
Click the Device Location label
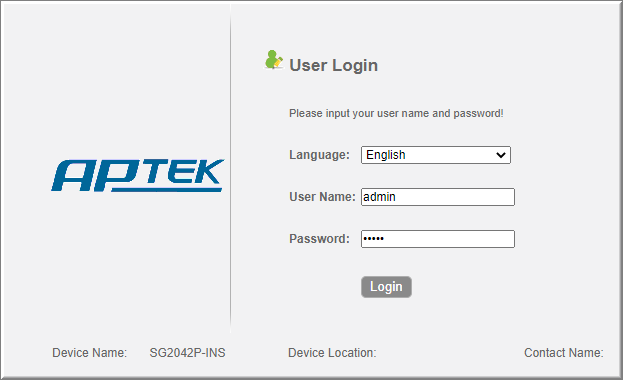point(332,353)
